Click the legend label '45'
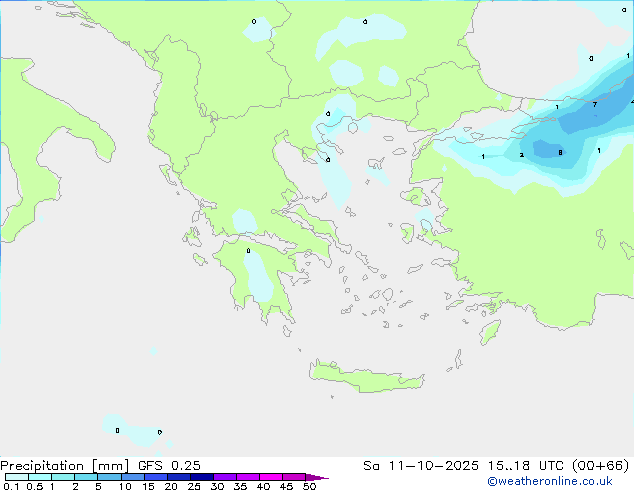 coord(286,486)
